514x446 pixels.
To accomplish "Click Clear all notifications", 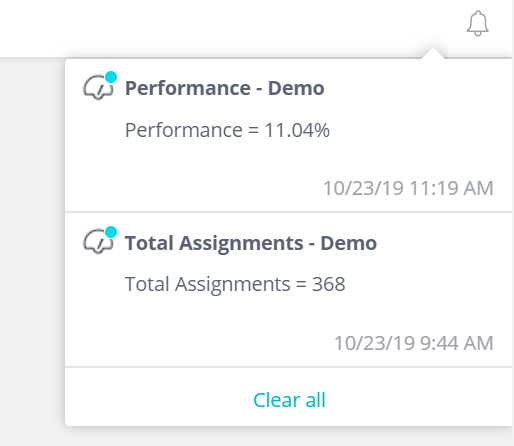I will (289, 400).
